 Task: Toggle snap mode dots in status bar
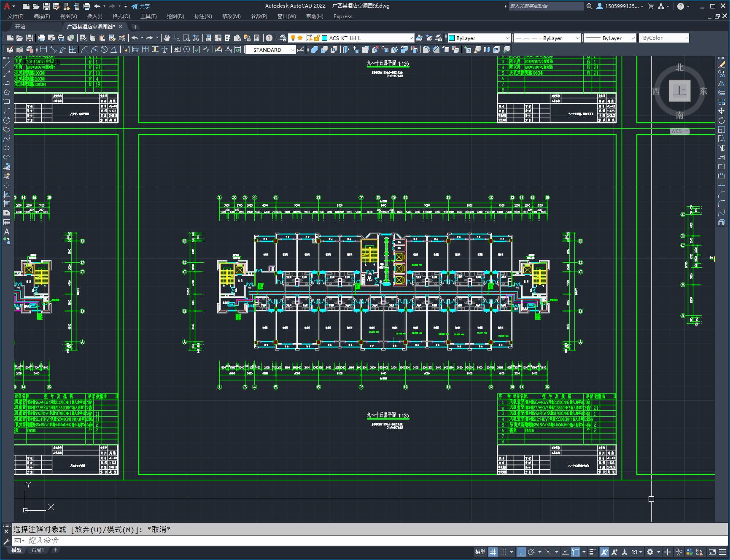click(503, 552)
